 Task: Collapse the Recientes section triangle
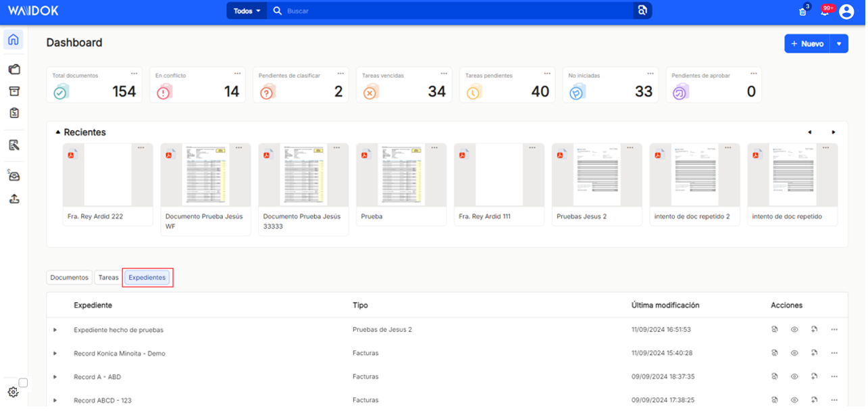point(58,133)
